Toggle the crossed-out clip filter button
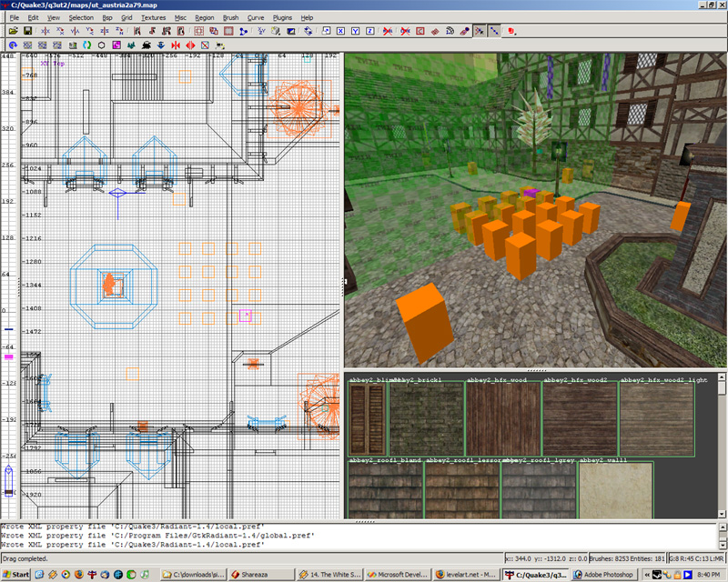Image resolution: width=728 pixels, height=582 pixels. click(x=405, y=31)
